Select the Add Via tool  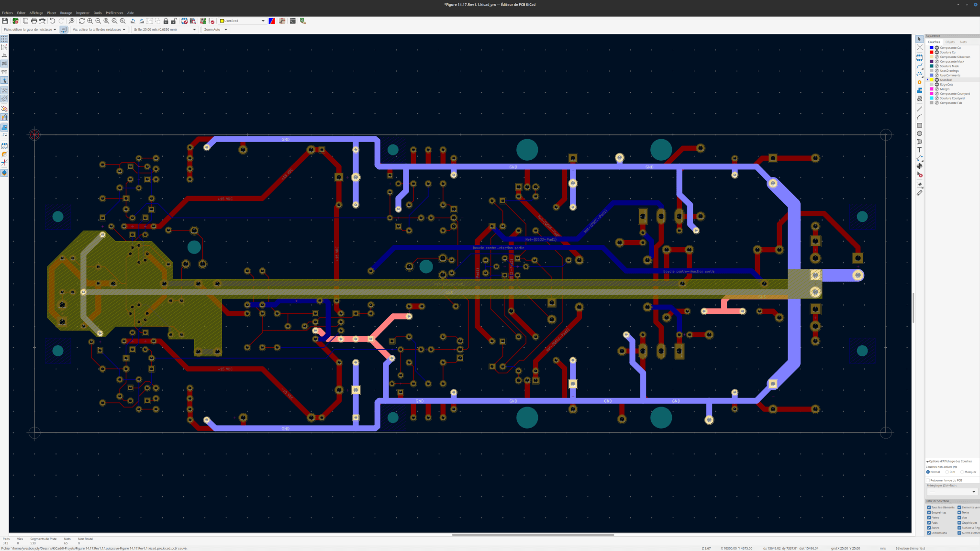tap(919, 82)
